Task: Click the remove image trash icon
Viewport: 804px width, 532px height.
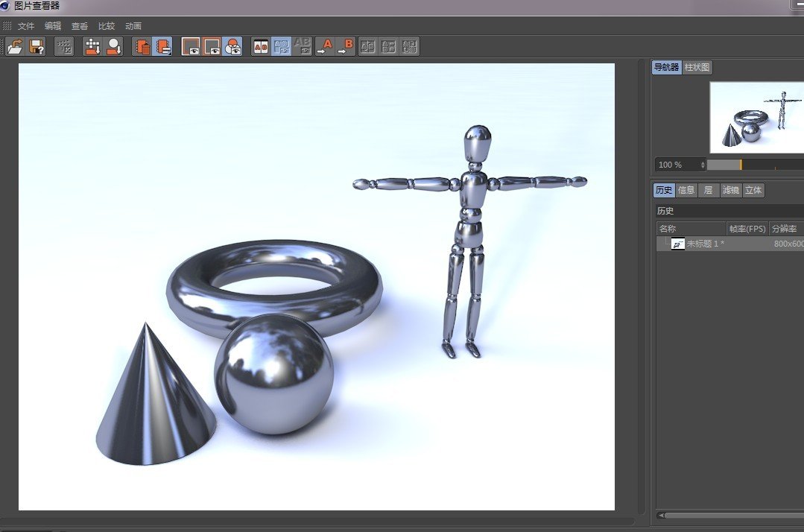Action: click(142, 47)
